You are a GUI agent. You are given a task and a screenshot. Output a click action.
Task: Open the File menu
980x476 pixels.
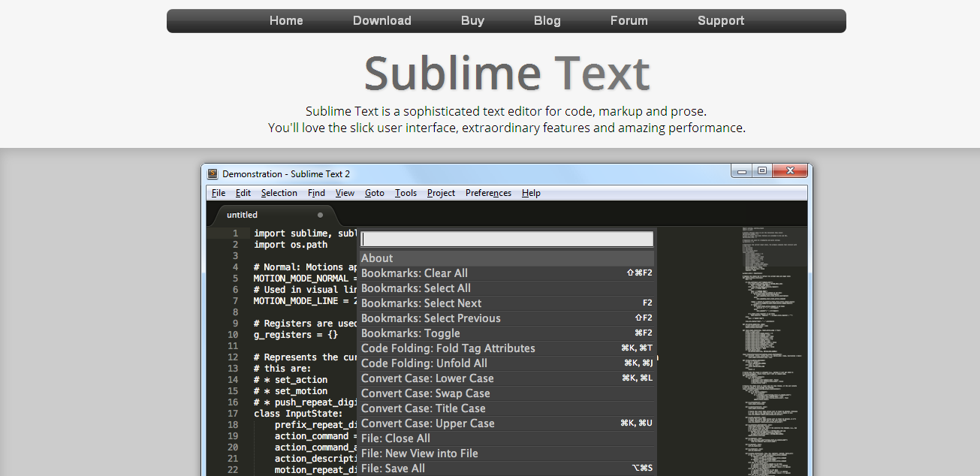click(x=219, y=193)
